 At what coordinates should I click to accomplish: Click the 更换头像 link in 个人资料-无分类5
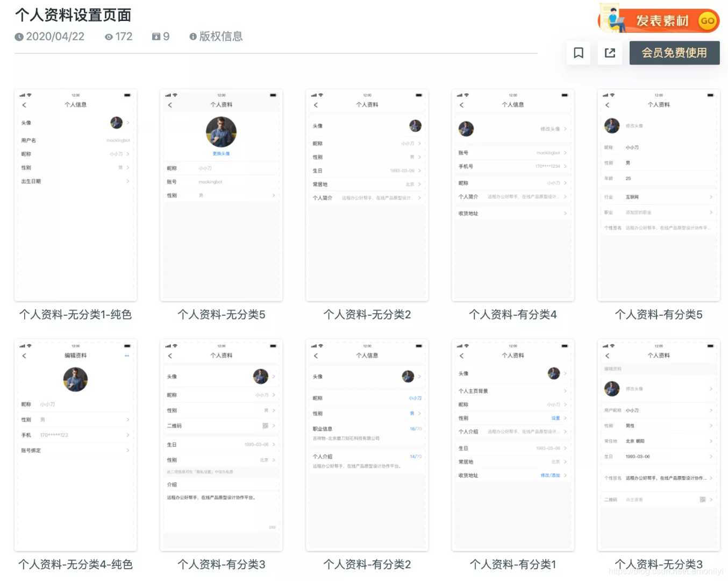point(222,153)
